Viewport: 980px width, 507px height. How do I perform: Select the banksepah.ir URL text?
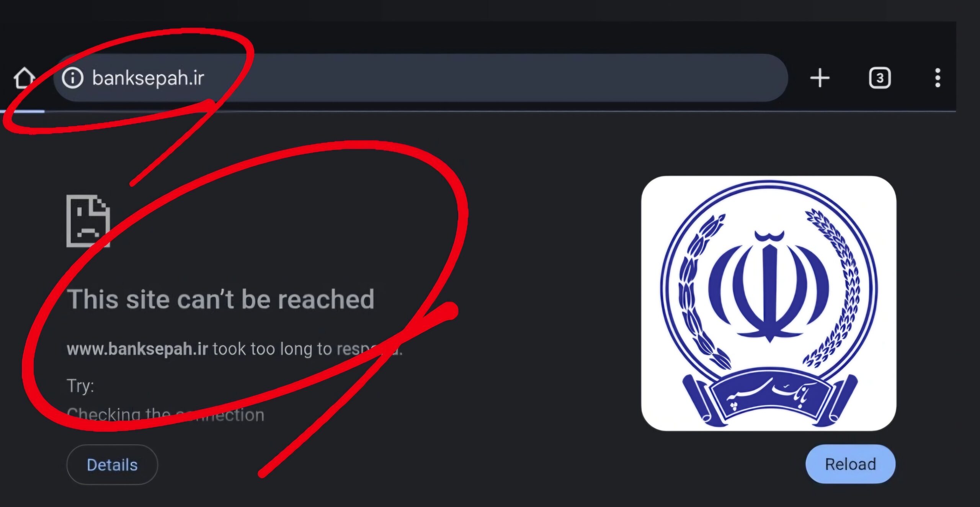[x=148, y=78]
